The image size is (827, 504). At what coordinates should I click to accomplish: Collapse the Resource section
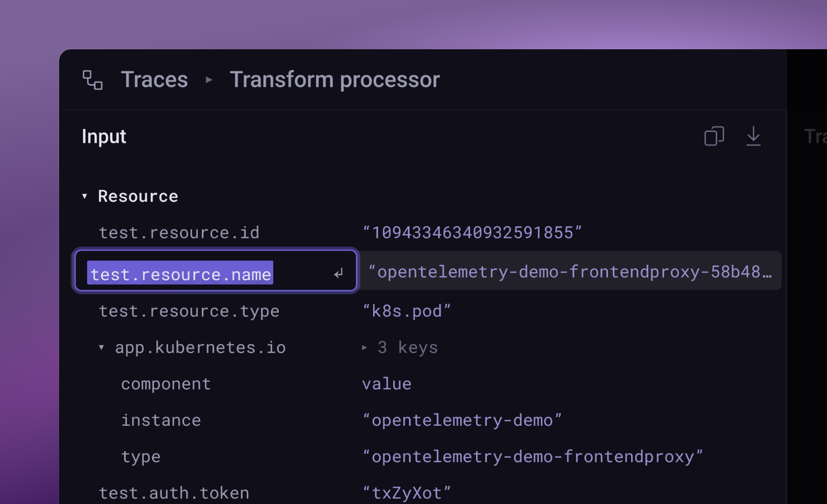(85, 196)
